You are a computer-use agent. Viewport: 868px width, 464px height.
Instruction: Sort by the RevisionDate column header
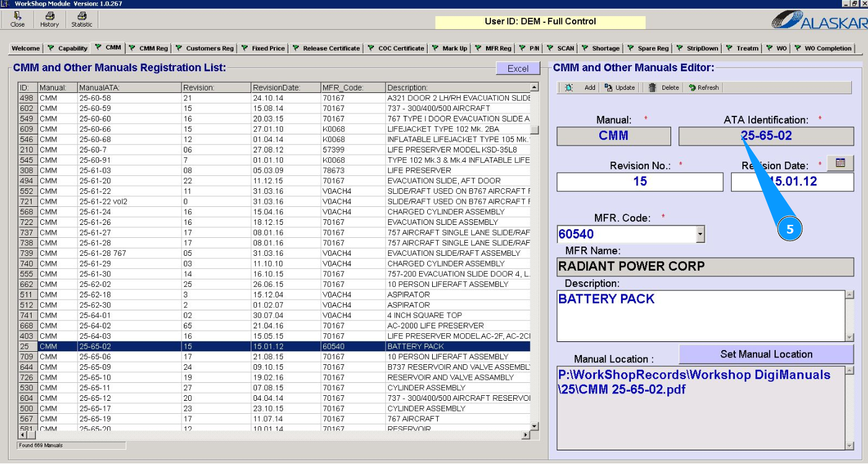tap(285, 87)
